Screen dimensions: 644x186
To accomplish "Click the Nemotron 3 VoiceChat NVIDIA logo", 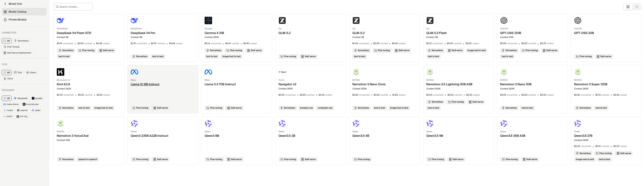I will coord(61,123).
